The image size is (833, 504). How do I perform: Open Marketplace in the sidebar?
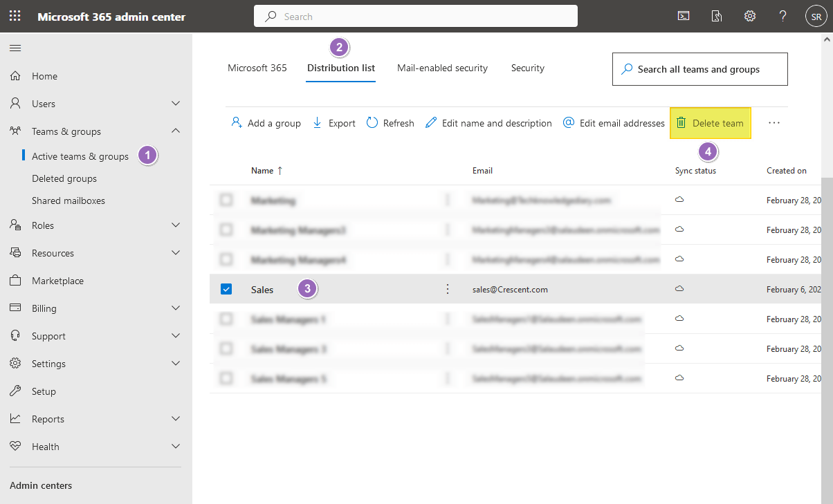click(57, 281)
